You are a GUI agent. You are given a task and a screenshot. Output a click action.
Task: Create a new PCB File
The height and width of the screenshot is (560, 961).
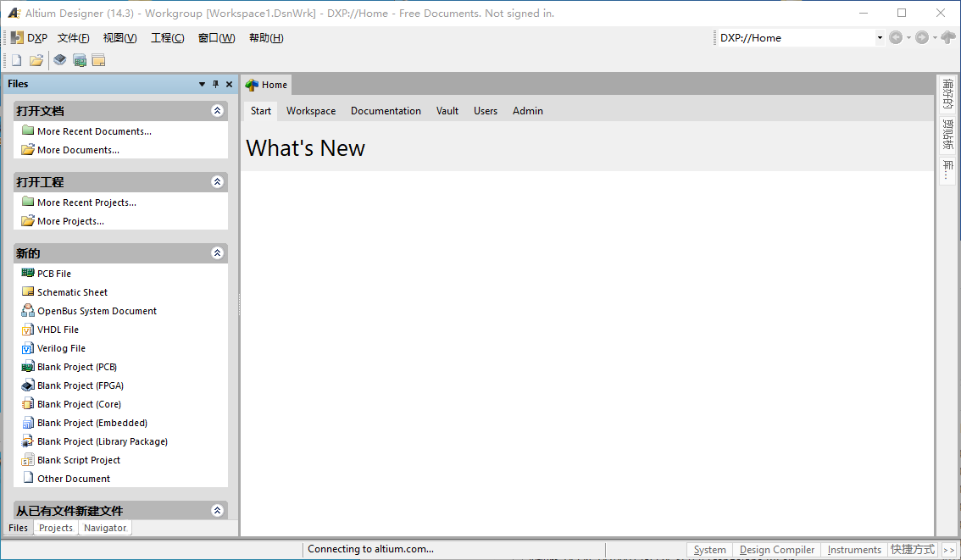54,274
